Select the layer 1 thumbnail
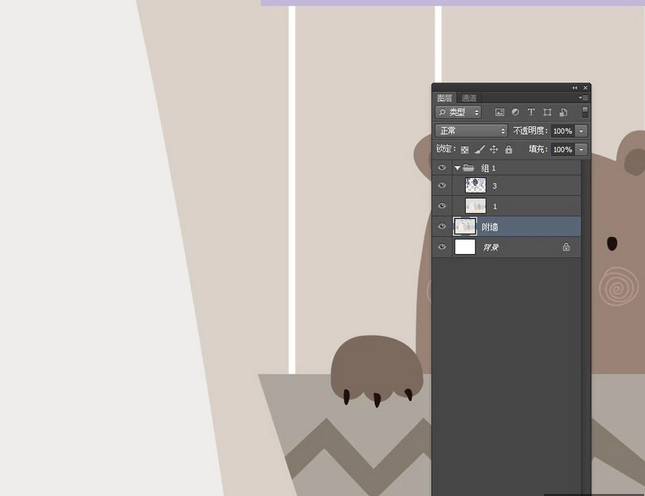Viewport: 645px width, 496px height. click(475, 206)
